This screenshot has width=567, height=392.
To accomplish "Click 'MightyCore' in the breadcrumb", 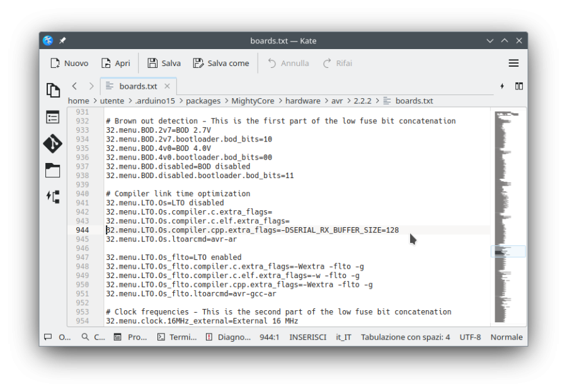I will click(253, 101).
